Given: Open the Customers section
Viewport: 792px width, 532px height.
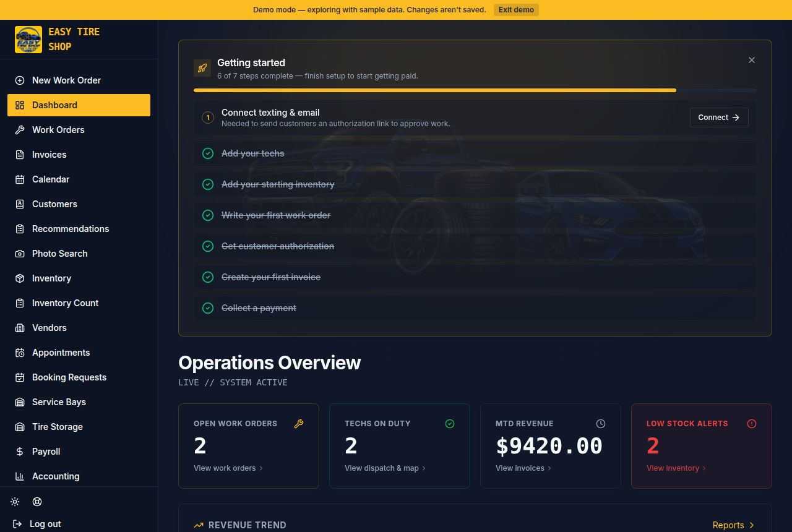Looking at the screenshot, I should point(79,204).
